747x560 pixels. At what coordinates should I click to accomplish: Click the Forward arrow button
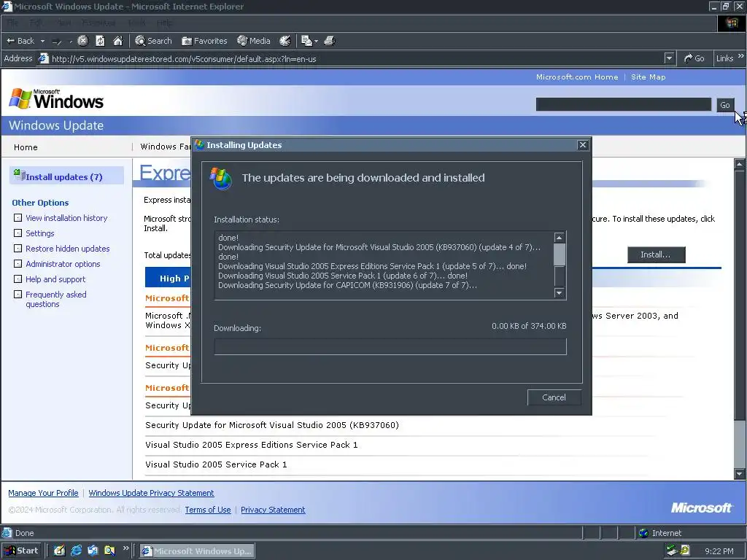(57, 42)
